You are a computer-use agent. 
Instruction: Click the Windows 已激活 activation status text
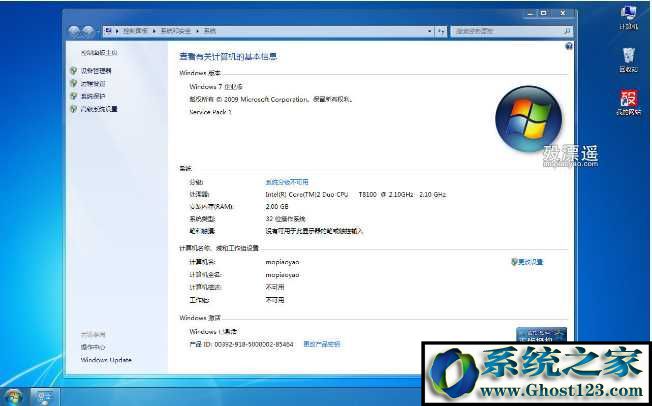[213, 332]
